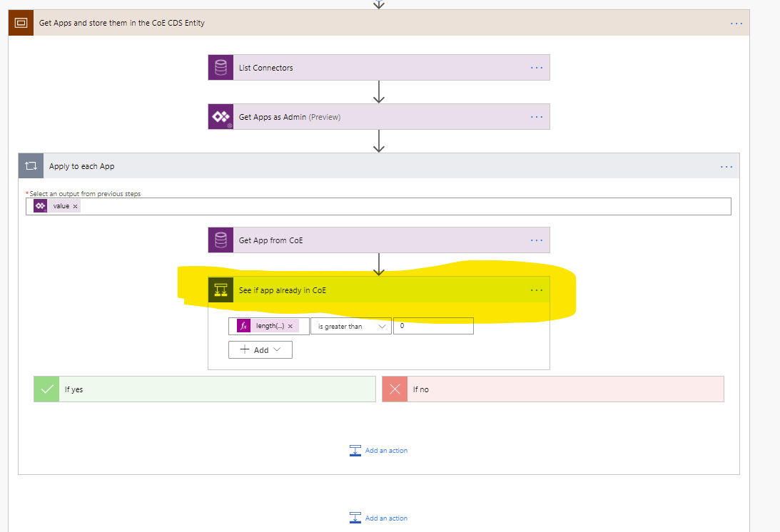Click the red X on If no branch
The width and height of the screenshot is (780, 532).
395,389
